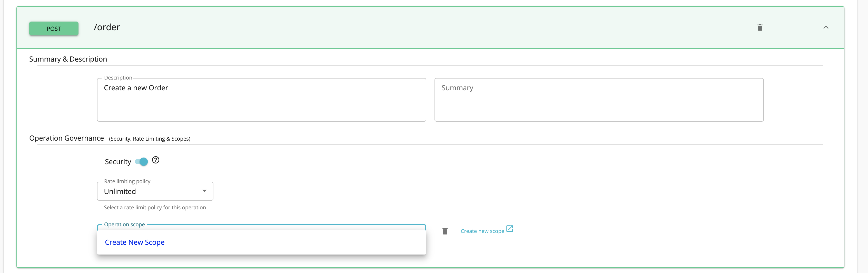Click into the empty Summary field
This screenshot has width=868, height=273.
[x=599, y=100]
